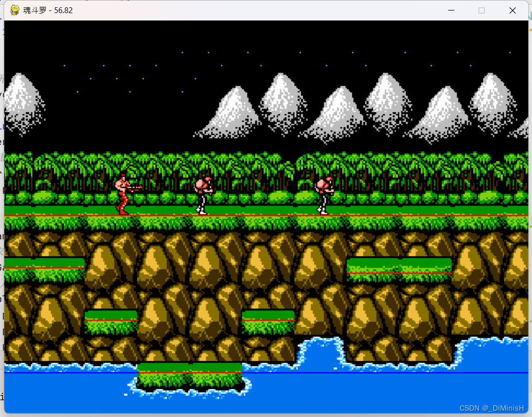The height and width of the screenshot is (417, 532).
Task: Minimize the 魂斗罗 game window
Action: click(451, 10)
